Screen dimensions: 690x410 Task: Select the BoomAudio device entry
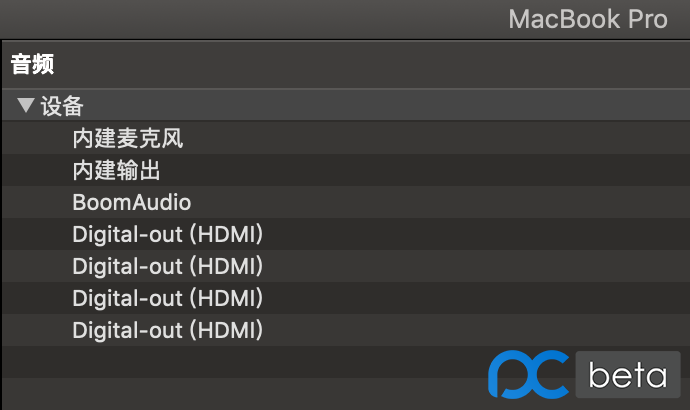pos(131,203)
